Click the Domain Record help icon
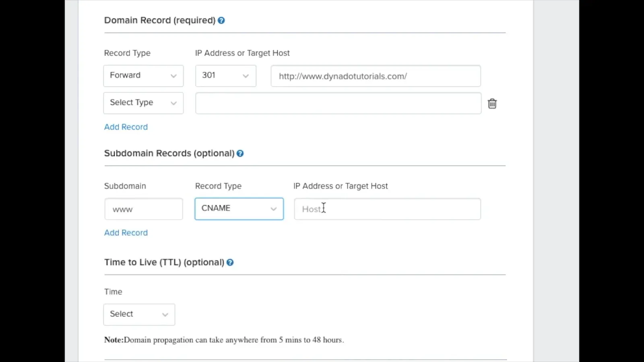This screenshot has height=362, width=644. click(x=221, y=21)
